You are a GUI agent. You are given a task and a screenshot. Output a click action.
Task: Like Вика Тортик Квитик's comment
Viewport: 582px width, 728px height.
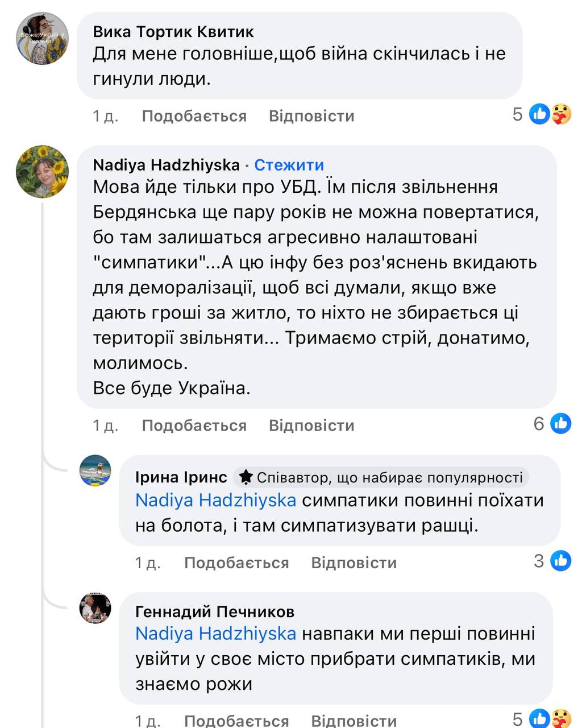[194, 116]
